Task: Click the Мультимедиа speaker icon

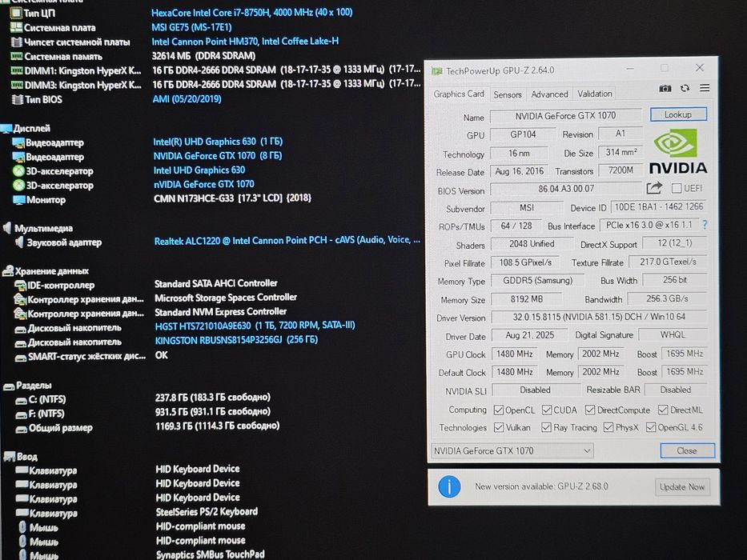Action: pyautogui.click(x=8, y=228)
